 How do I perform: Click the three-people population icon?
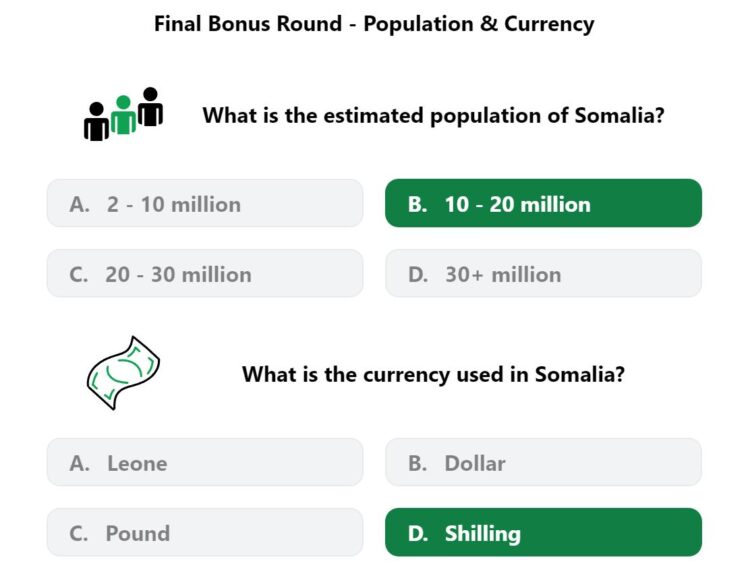(123, 114)
